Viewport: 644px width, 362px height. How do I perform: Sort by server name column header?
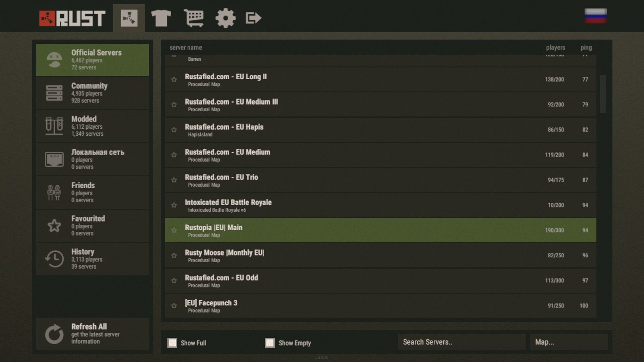click(x=186, y=48)
